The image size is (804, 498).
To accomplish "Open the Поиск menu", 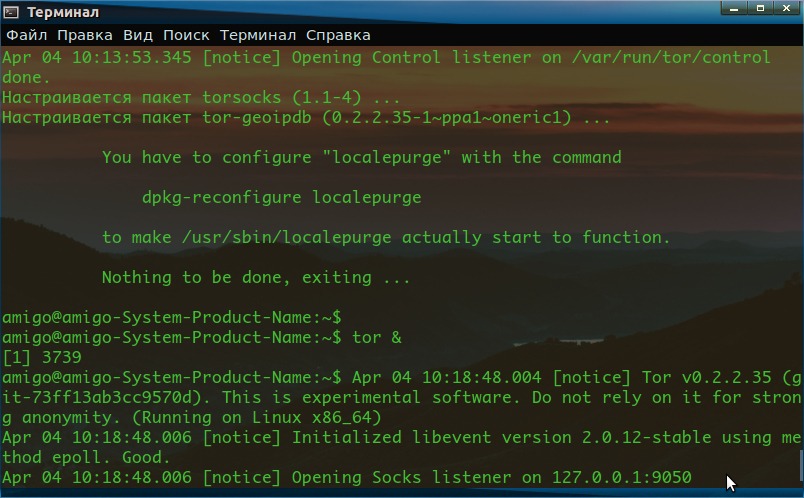I will point(186,35).
